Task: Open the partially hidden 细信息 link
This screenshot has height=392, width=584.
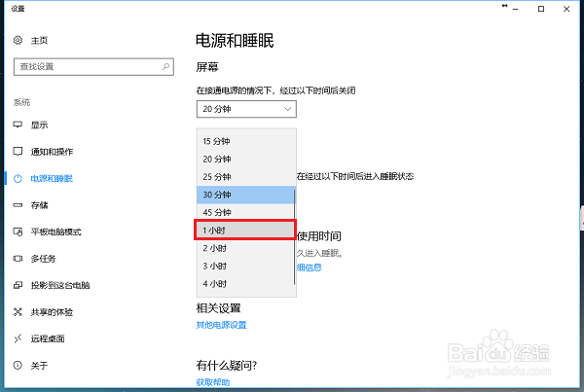Action: 310,267
